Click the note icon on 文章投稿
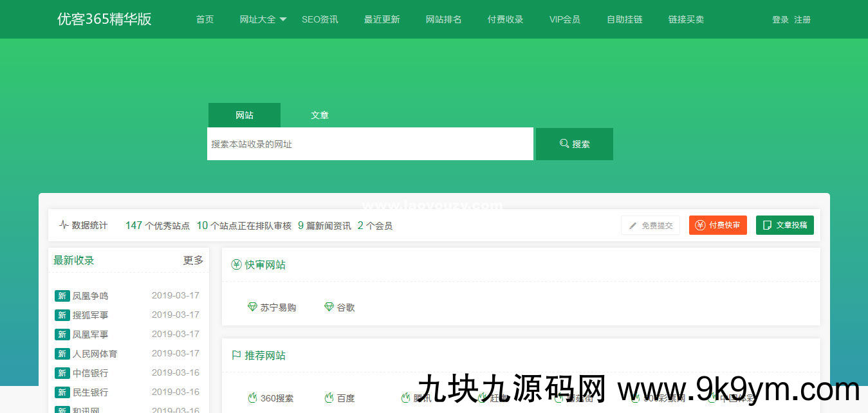 (x=767, y=225)
